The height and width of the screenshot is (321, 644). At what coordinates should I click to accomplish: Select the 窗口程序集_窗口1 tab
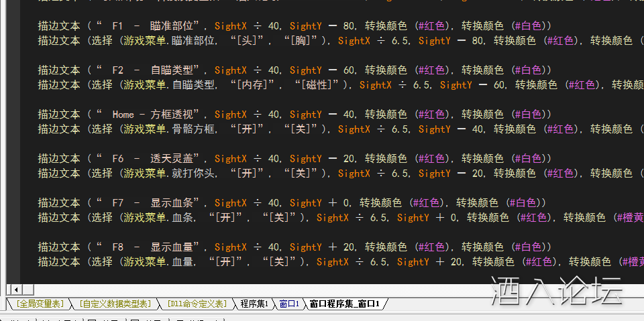[345, 304]
